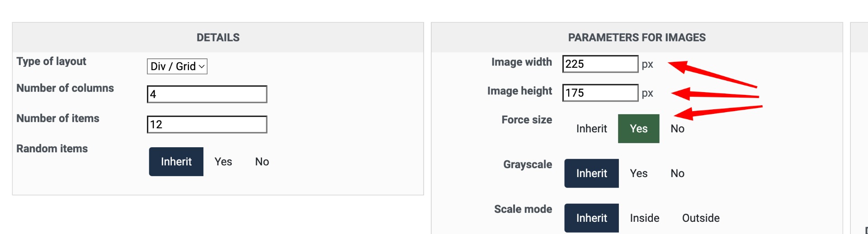Viewport: 868px width, 234px height.
Task: Set Random items to No
Action: coord(262,162)
